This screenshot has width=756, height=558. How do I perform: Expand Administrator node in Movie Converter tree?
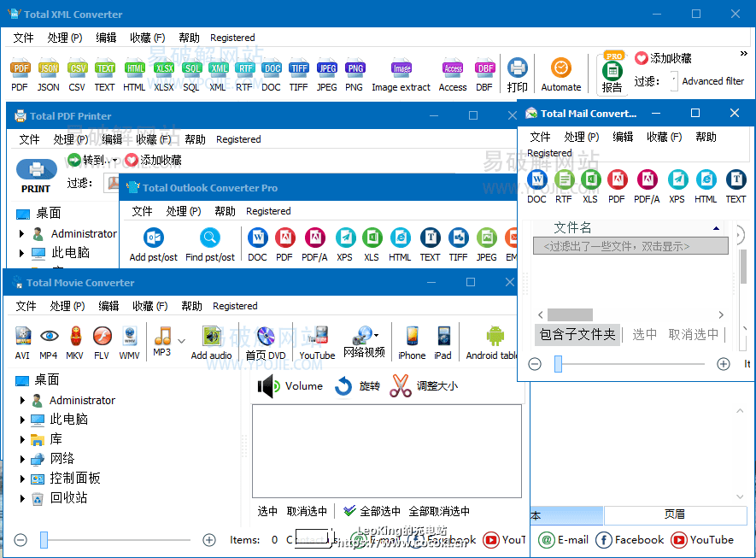[22, 400]
